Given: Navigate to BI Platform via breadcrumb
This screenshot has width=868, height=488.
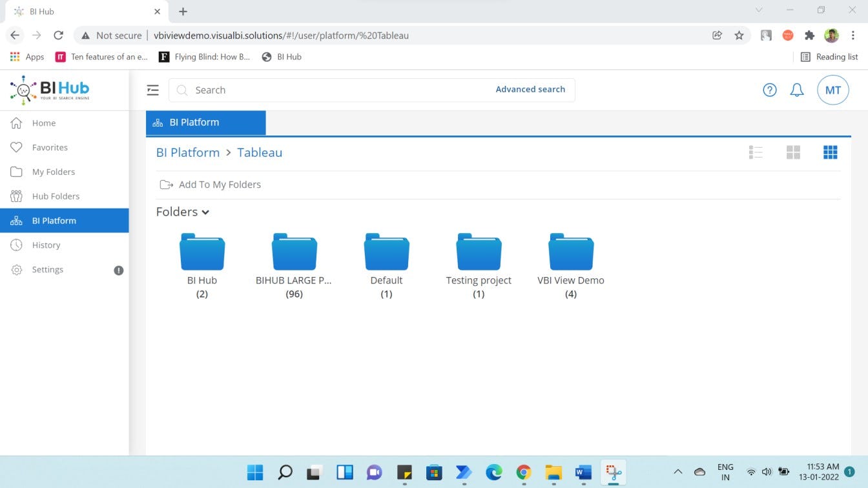Looking at the screenshot, I should (187, 152).
